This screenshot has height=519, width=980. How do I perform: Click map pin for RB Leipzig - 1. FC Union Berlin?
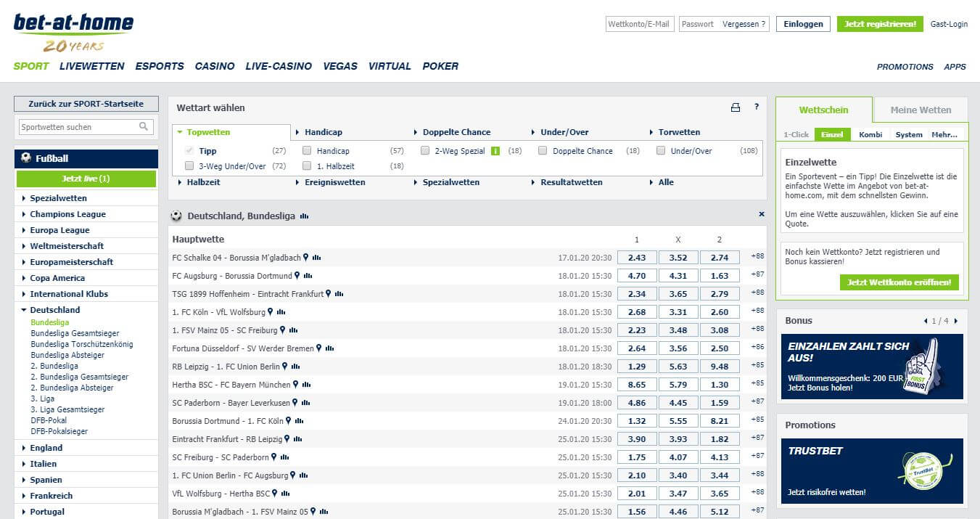click(x=285, y=366)
